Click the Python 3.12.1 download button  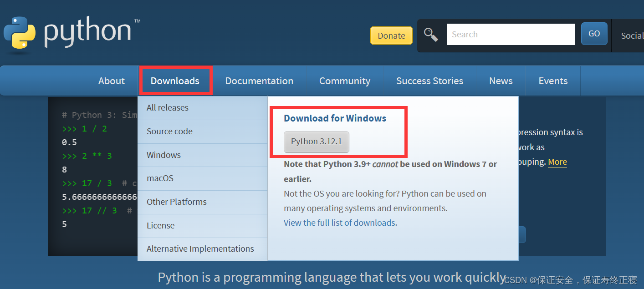(x=317, y=142)
